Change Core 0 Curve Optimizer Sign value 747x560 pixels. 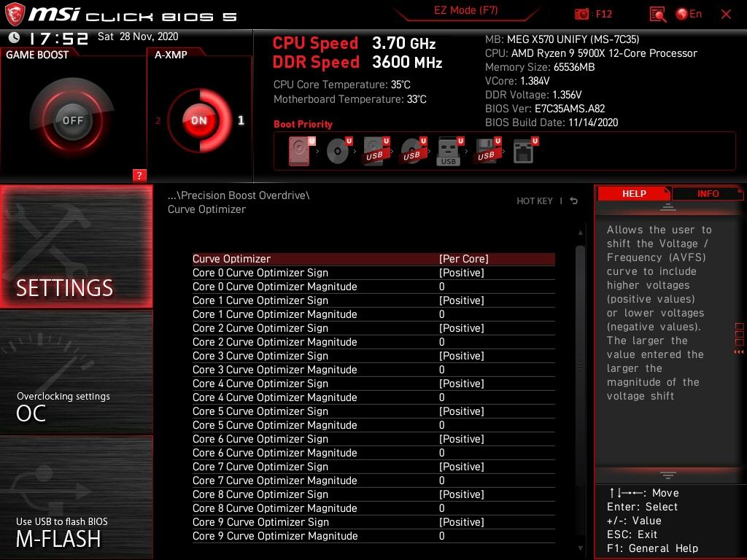[x=461, y=273]
